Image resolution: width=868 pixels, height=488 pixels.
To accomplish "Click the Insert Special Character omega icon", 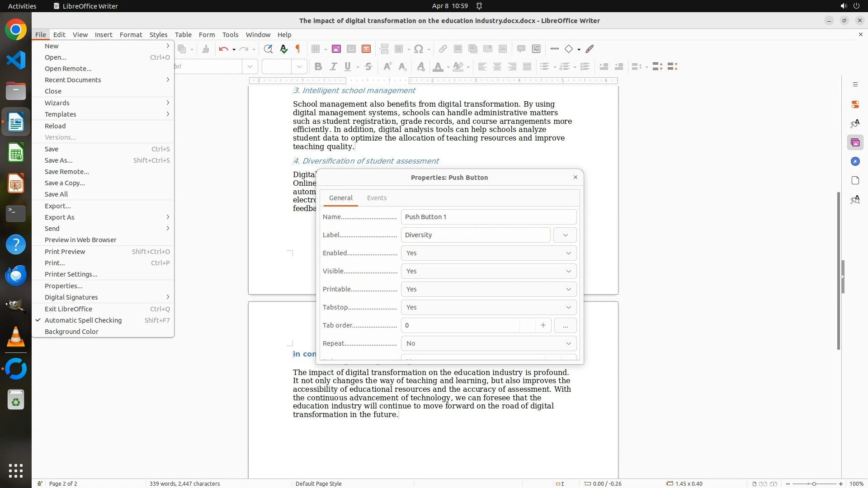I will pos(419,49).
